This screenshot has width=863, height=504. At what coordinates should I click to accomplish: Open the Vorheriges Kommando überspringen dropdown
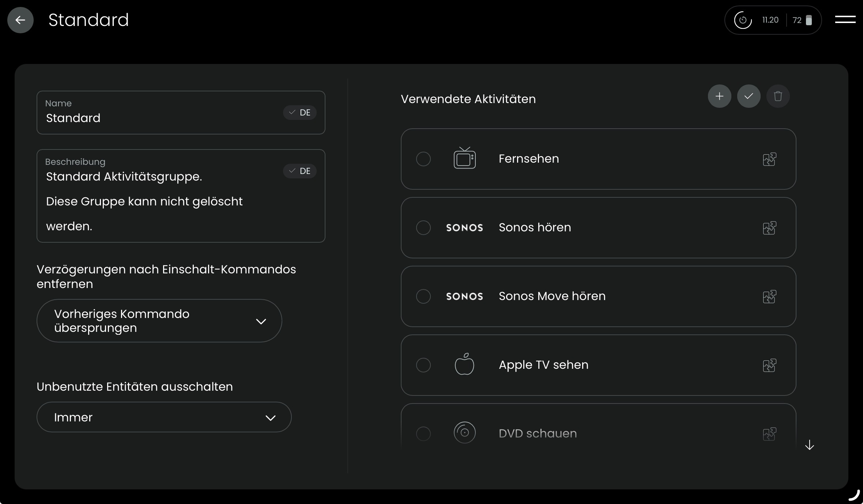coord(159,321)
